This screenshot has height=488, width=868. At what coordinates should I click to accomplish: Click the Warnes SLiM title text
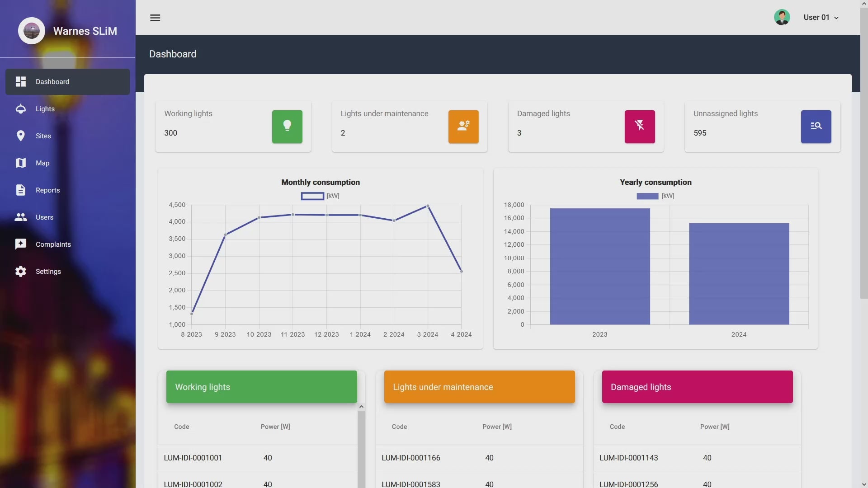(x=85, y=31)
